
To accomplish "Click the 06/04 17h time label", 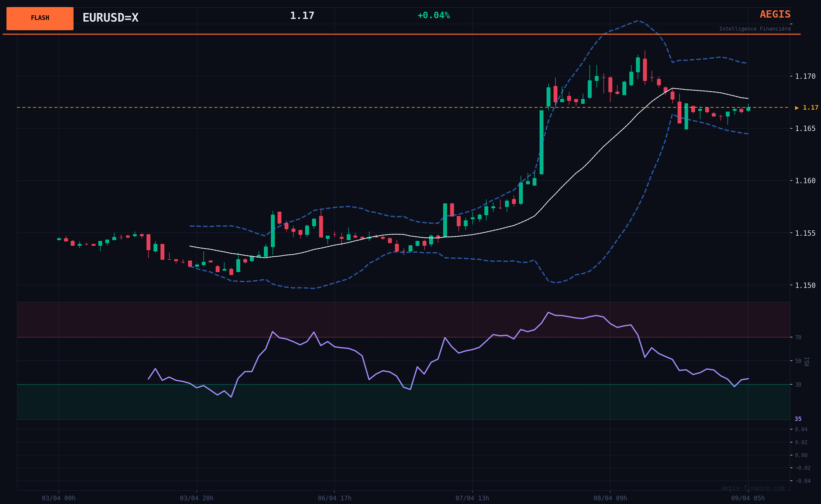I will pos(334,498).
